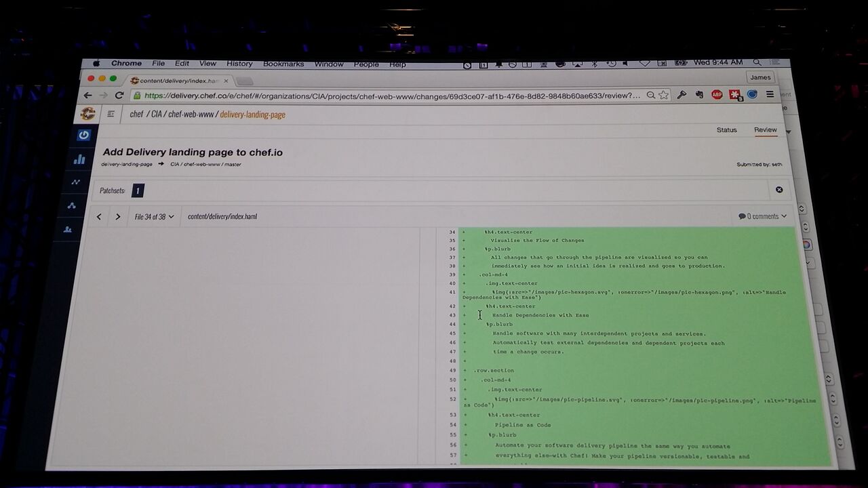Open the line graph icon in sidebar
The height and width of the screenshot is (488, 868).
(x=76, y=182)
